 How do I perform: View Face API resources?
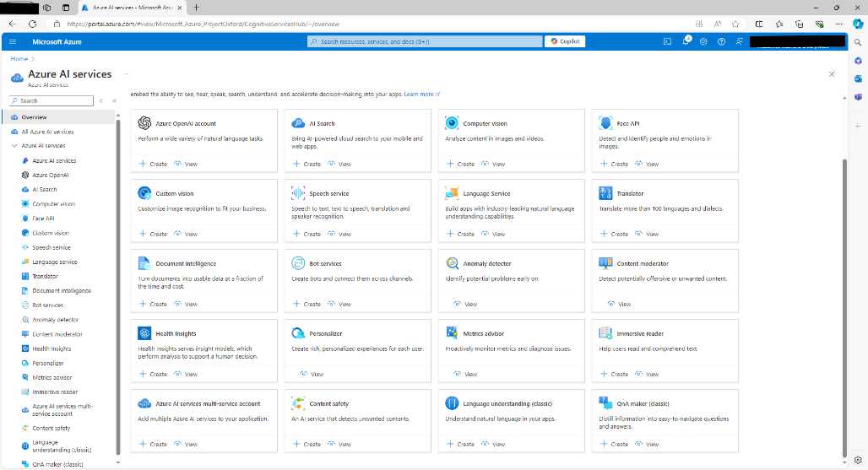point(648,164)
